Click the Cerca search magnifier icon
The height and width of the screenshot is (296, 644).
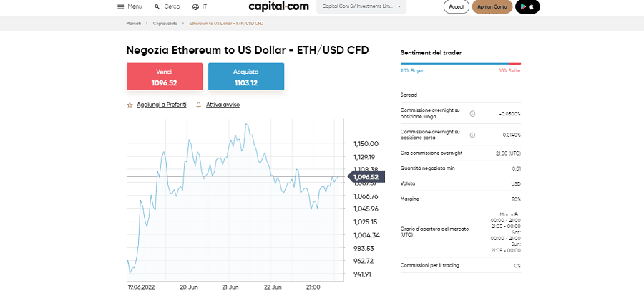coord(157,6)
